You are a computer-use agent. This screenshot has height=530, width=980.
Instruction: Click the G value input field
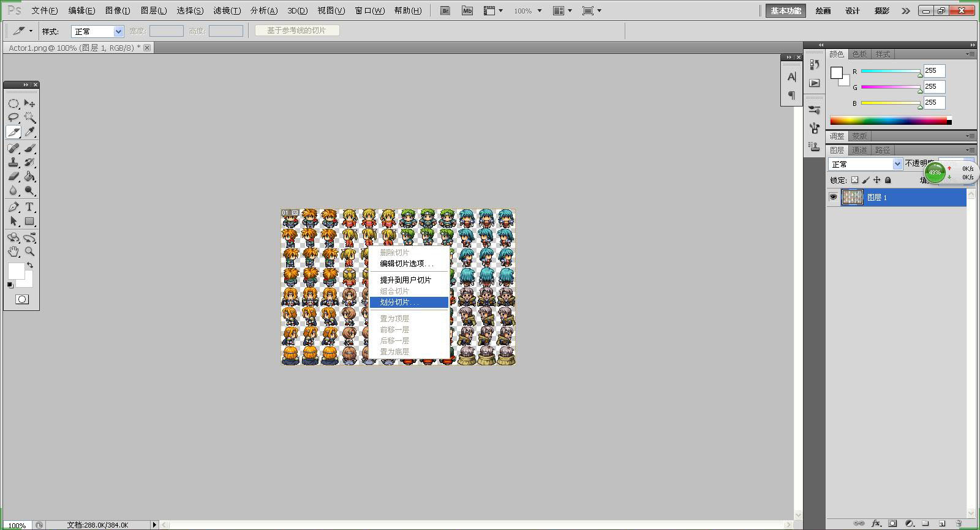[x=934, y=87]
